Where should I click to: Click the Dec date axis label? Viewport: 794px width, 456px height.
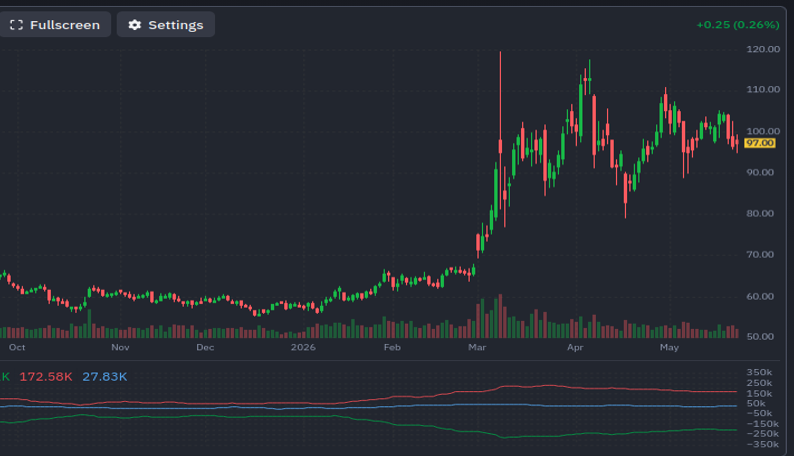pos(205,347)
